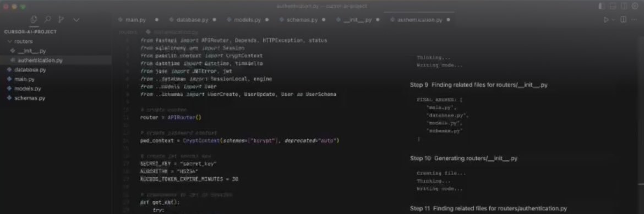Click the macOS green fullscreen window button
This screenshot has height=214, width=644.
coord(23,7)
